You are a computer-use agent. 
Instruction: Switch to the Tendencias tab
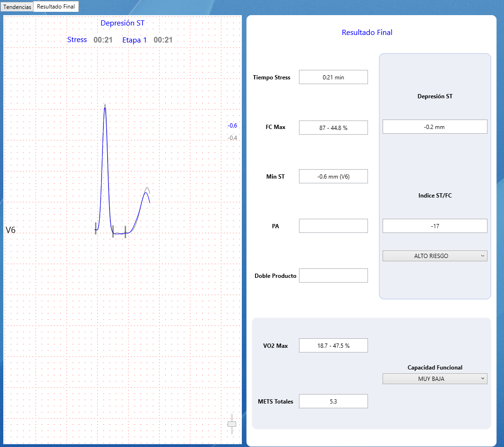tap(17, 7)
